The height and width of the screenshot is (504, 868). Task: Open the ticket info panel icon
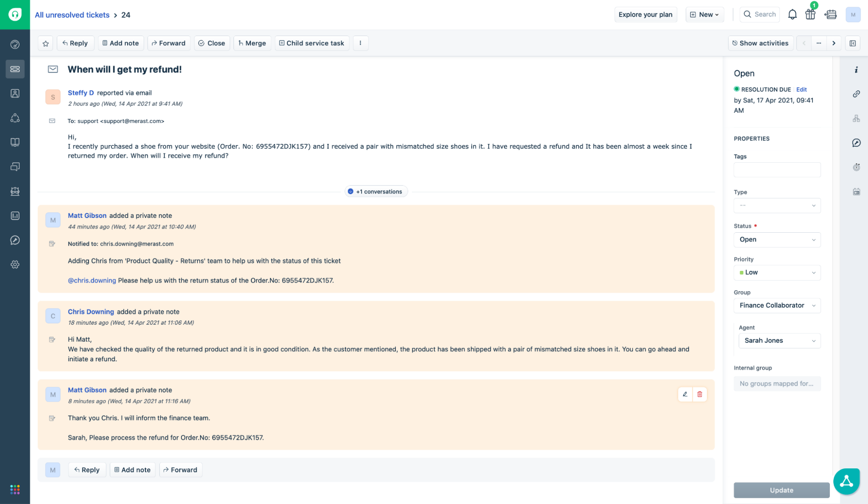coord(856,69)
